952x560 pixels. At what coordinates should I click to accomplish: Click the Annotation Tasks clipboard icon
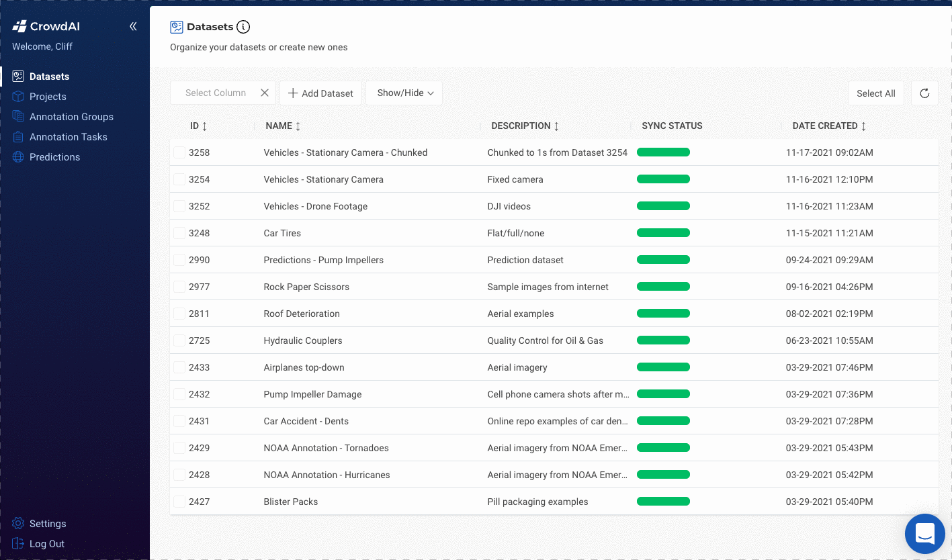tap(18, 137)
